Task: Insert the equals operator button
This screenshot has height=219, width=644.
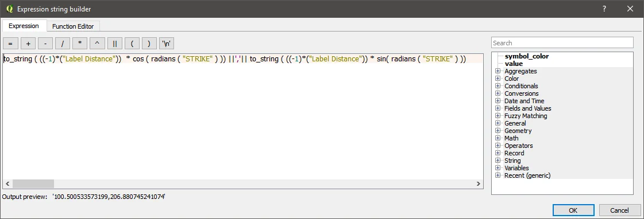Action: click(x=11, y=43)
